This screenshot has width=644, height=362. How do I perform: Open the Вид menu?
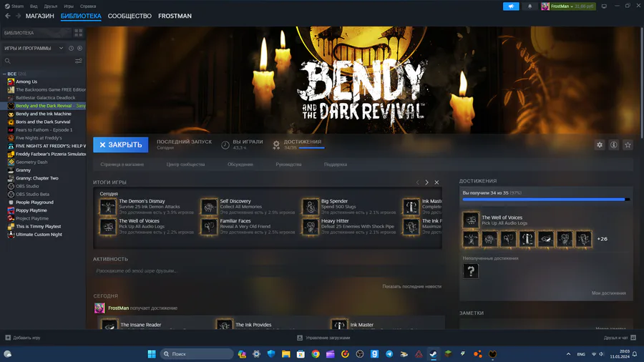(x=34, y=6)
